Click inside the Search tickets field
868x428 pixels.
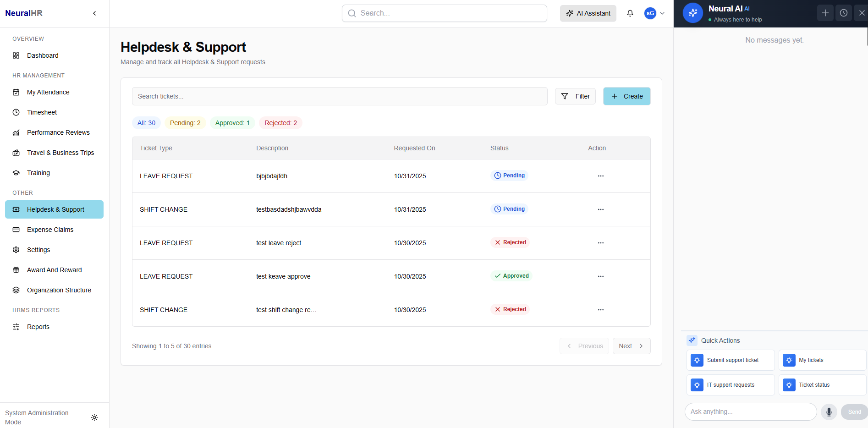(x=339, y=96)
